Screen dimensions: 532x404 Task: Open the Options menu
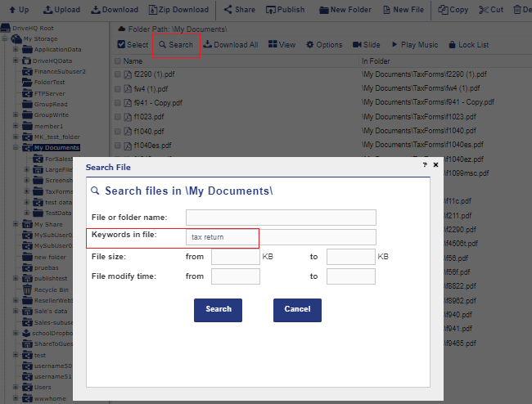pos(324,44)
